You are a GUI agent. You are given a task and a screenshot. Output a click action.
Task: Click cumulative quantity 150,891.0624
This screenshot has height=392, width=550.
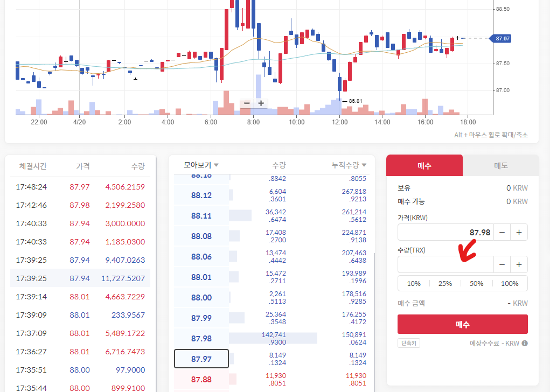point(354,338)
